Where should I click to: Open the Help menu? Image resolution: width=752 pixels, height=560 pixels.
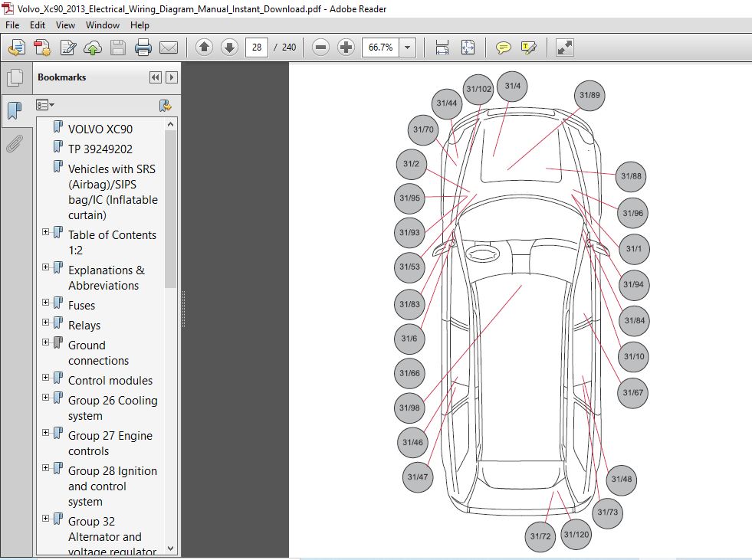coord(140,25)
